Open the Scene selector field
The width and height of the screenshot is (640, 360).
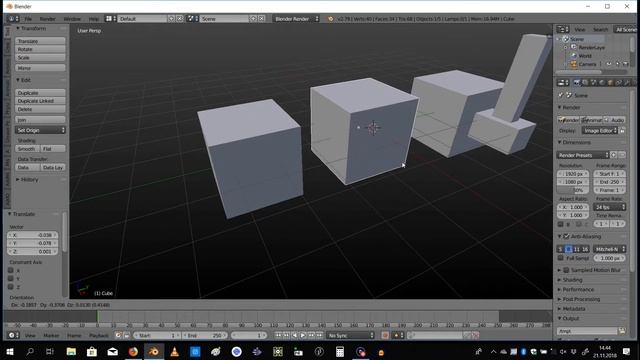224,19
